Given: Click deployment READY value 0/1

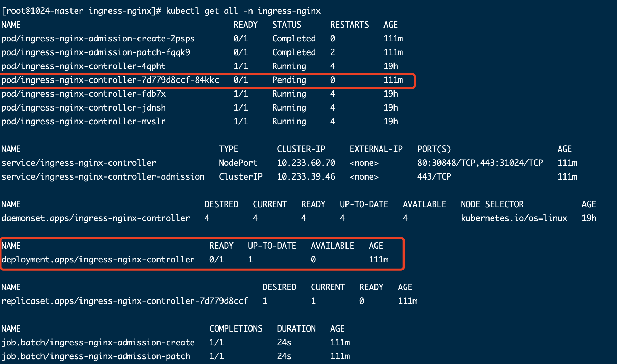Looking at the screenshot, I should coord(217,260).
